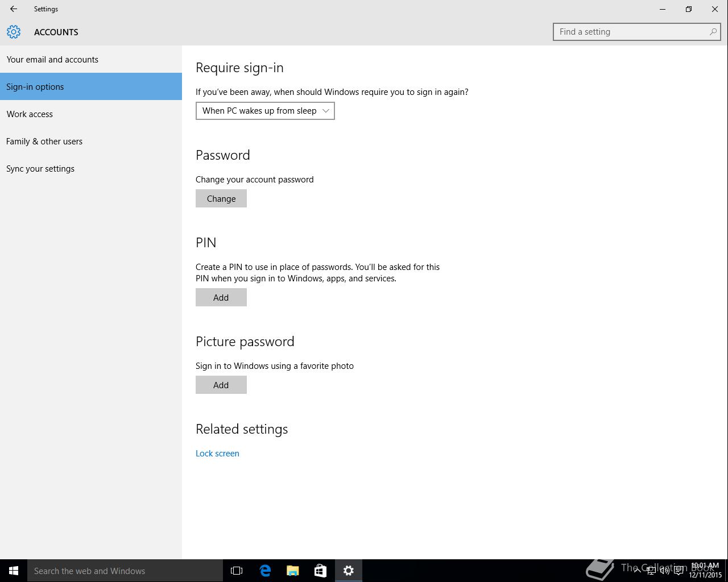Viewport: 728px width, 582px height.
Task: Restore down the Settings window
Action: point(689,9)
